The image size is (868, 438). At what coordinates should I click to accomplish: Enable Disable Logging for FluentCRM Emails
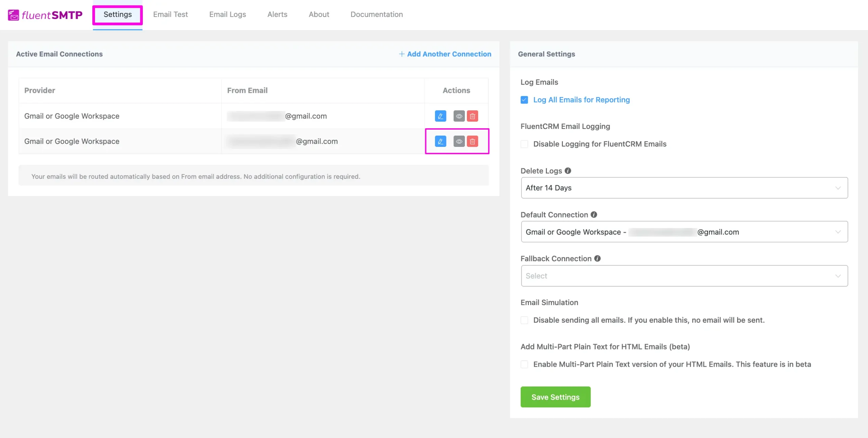(x=524, y=144)
